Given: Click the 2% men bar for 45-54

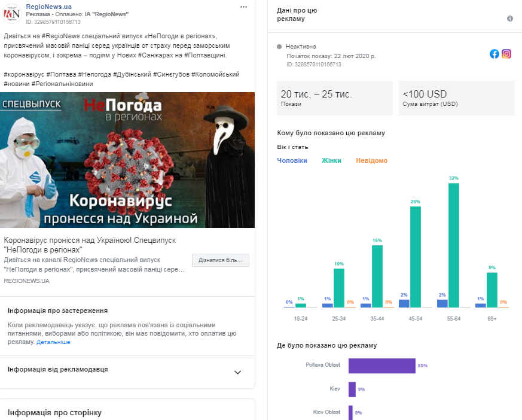Looking at the screenshot, I should point(404,303).
